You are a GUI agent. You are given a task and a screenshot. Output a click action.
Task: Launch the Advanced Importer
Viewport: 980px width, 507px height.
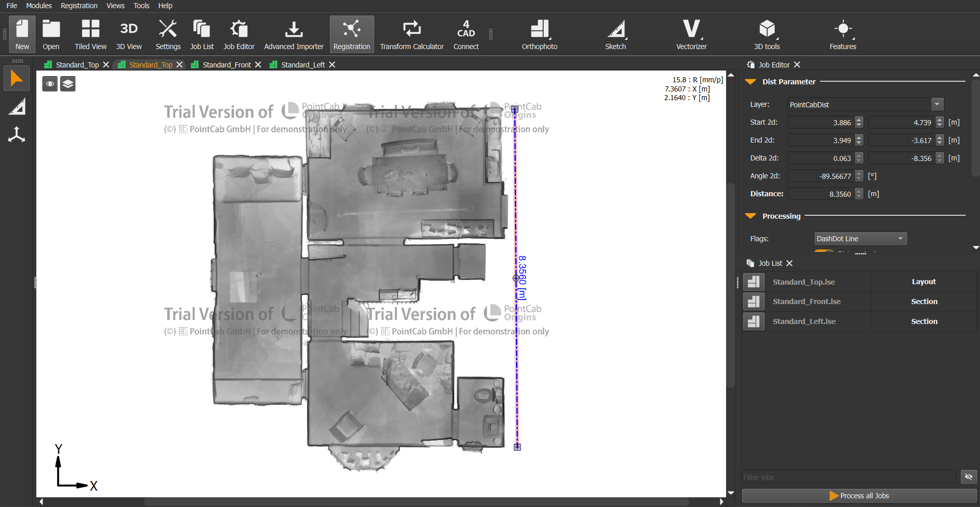[x=294, y=34]
